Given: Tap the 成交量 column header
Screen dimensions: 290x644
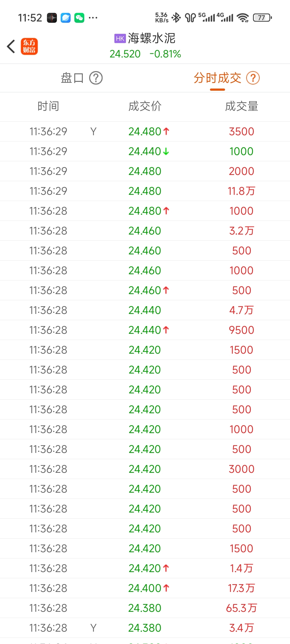Looking at the screenshot, I should click(242, 106).
